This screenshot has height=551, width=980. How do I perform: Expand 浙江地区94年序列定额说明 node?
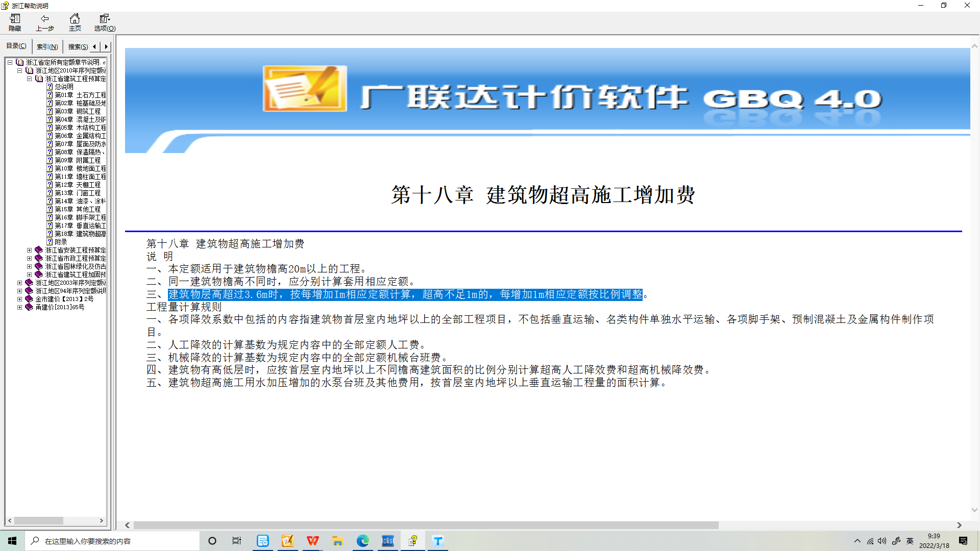pos(19,291)
